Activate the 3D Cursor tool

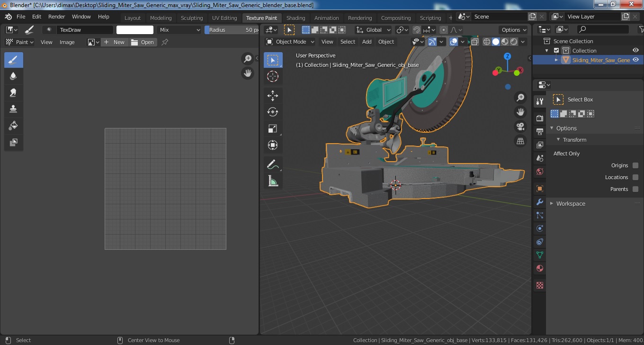(x=273, y=77)
